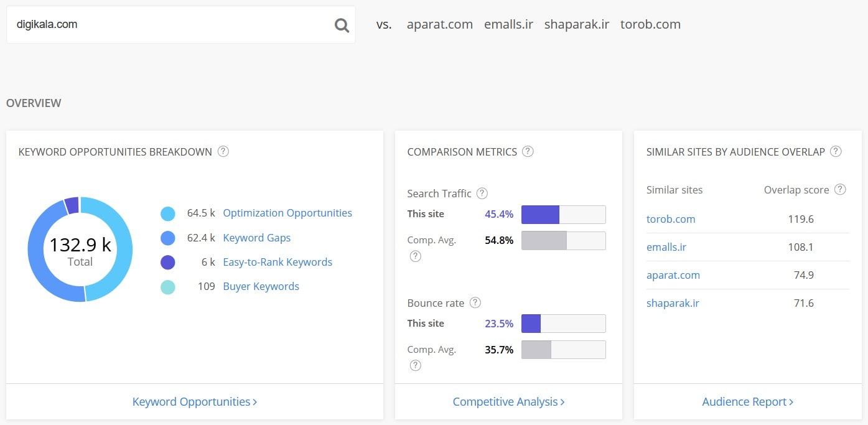
Task: Click the Comp. Avg. Bounce rate bar
Action: pyautogui.click(x=563, y=350)
